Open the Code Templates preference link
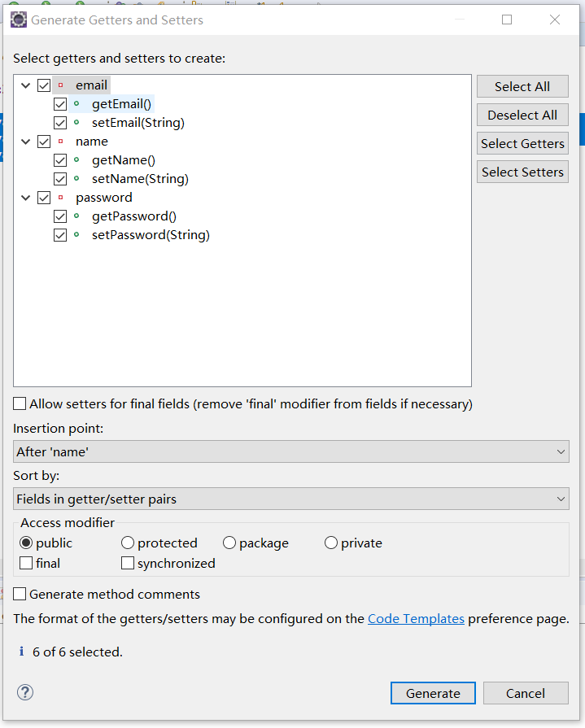Viewport: 585px width, 728px height. pos(416,618)
